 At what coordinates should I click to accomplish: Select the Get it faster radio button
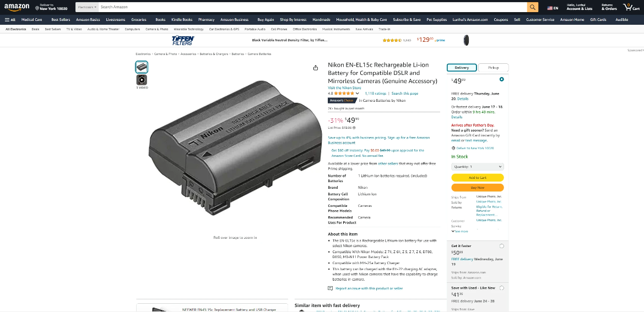click(501, 246)
